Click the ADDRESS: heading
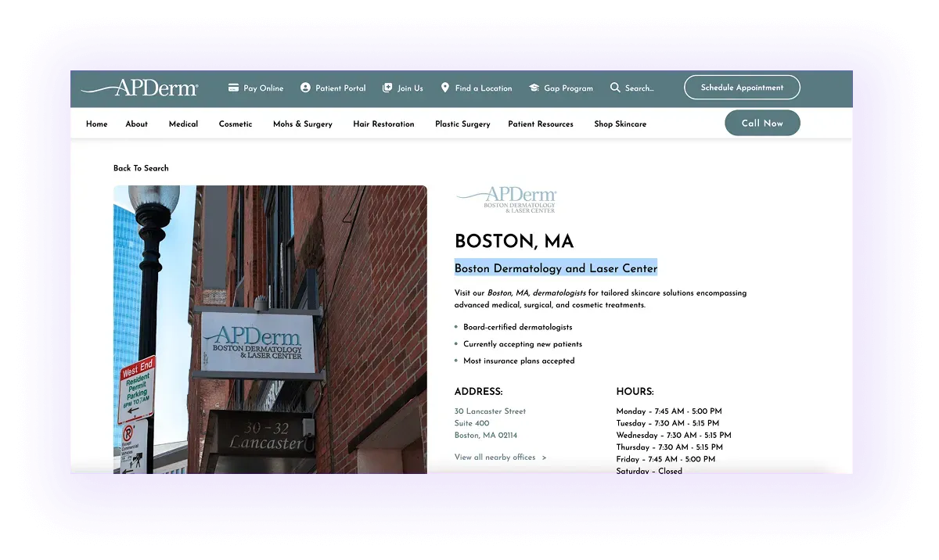 click(x=479, y=392)
